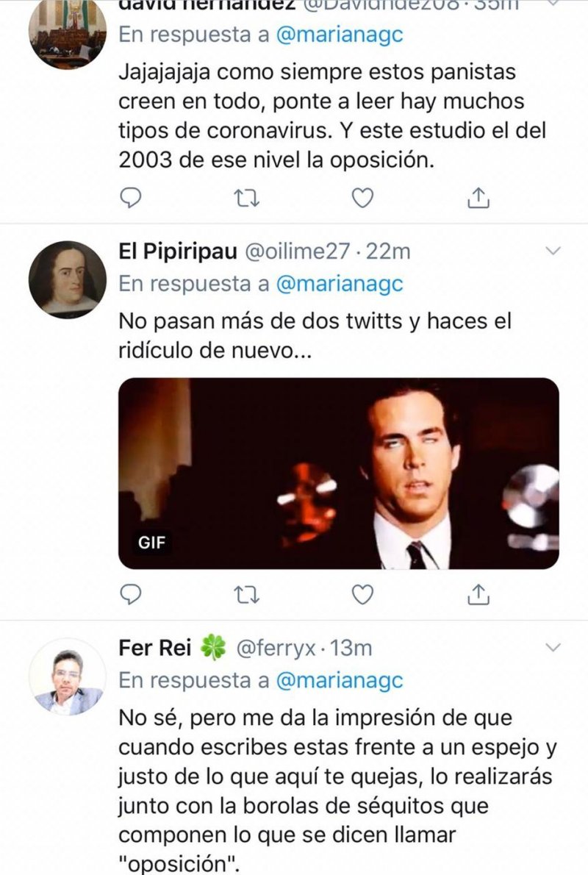Tap David Hernandez's avatar image

coord(67,33)
